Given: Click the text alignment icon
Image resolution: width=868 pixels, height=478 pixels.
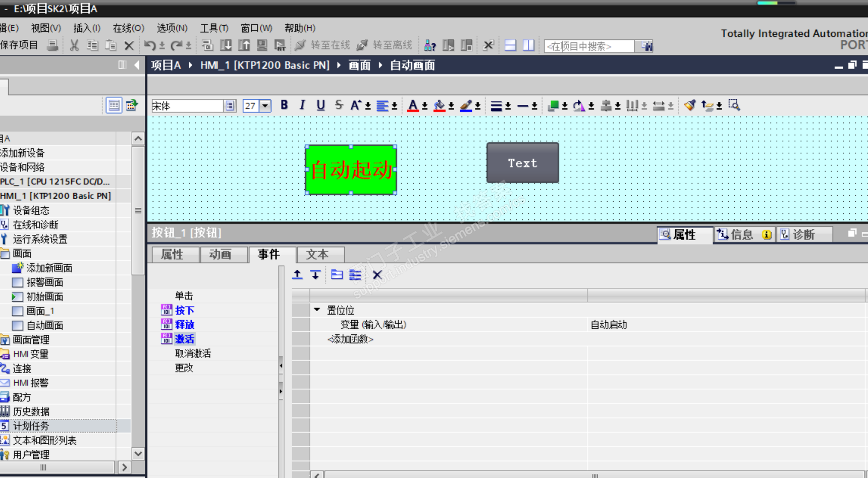Looking at the screenshot, I should tap(383, 105).
